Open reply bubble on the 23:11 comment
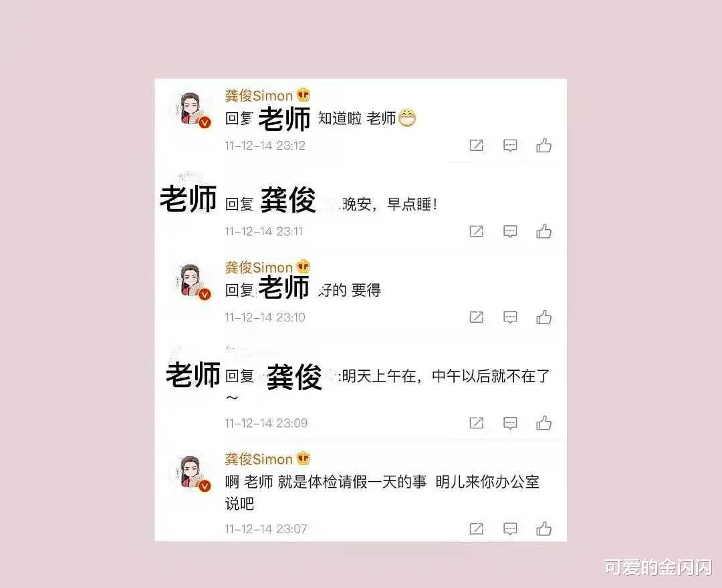722x588 pixels. click(x=509, y=231)
